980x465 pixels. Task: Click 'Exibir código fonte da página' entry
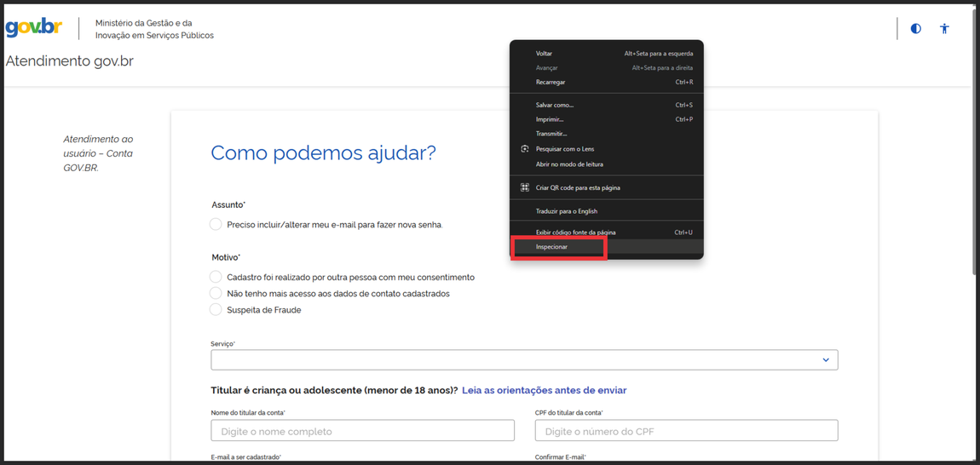pyautogui.click(x=576, y=232)
